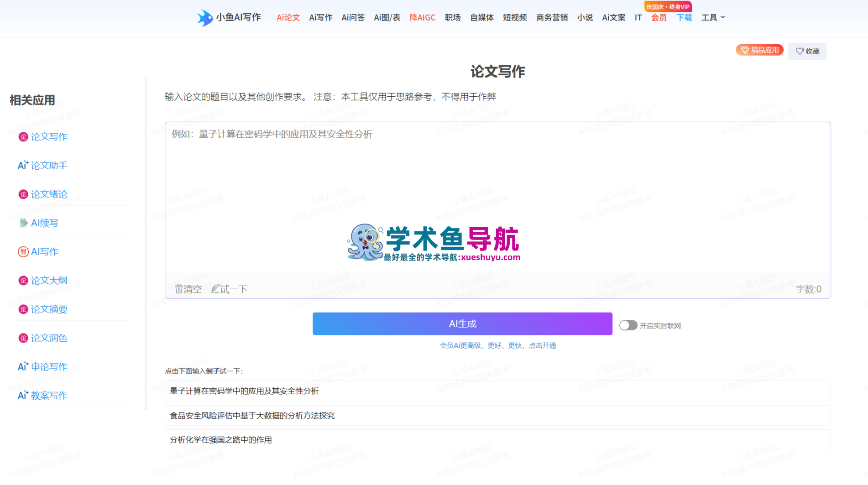868x485 pixels.
Task: Click the trash icon for 清空
Action: [179, 289]
